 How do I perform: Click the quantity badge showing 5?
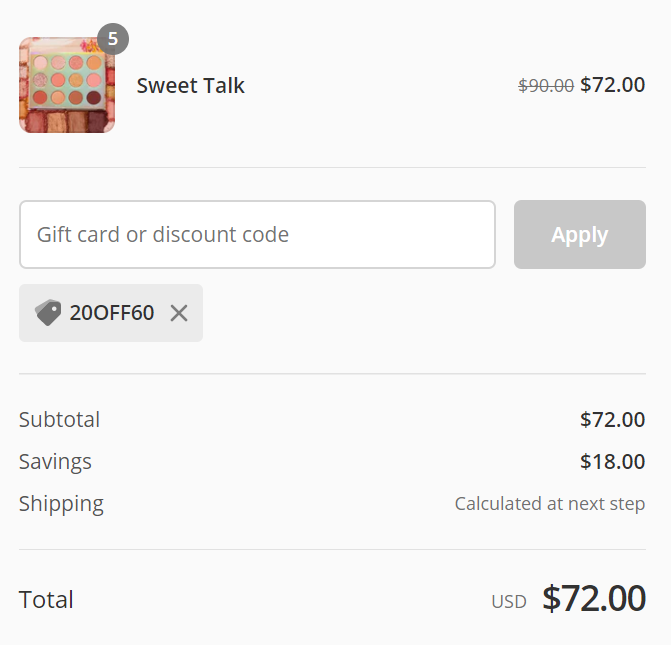[x=113, y=39]
